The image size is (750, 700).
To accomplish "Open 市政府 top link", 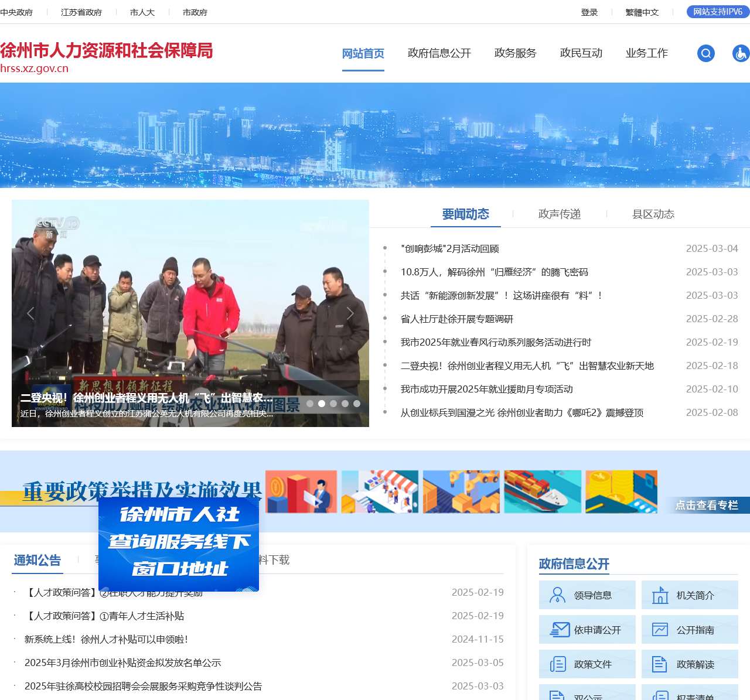I will coord(195,12).
